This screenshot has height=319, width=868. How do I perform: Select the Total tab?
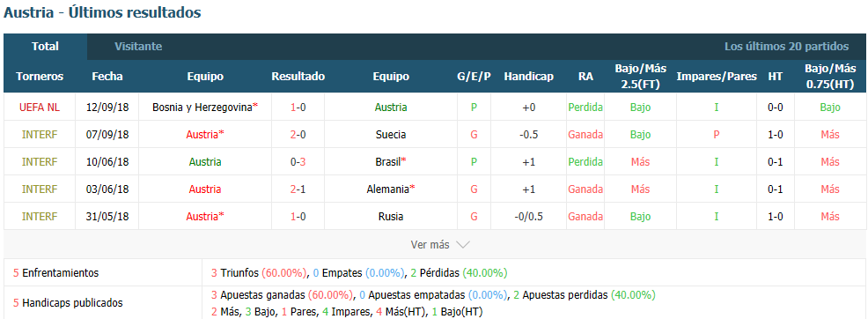[x=46, y=47]
